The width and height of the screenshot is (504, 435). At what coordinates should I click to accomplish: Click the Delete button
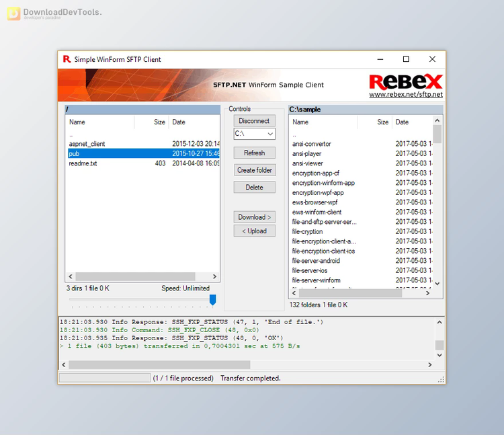(254, 187)
